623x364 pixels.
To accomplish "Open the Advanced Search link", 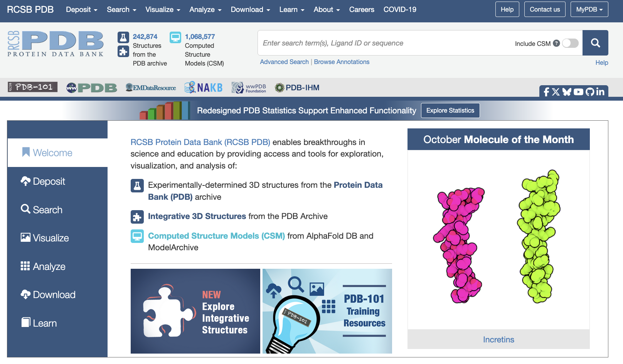I will 284,62.
